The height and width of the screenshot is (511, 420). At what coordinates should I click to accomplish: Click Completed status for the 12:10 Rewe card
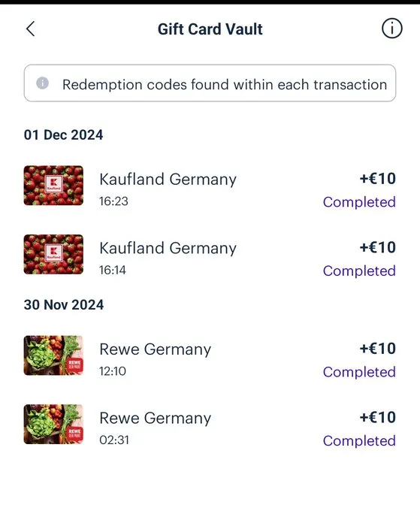pos(359,372)
